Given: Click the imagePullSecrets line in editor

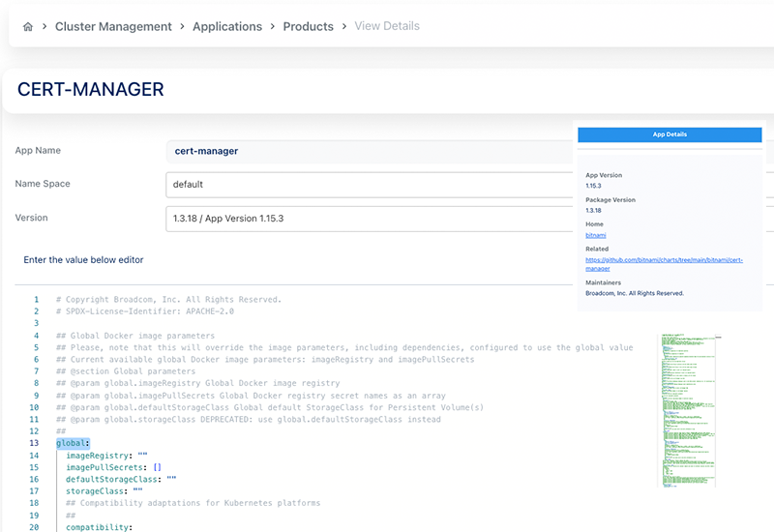Looking at the screenshot, I should 113,467.
